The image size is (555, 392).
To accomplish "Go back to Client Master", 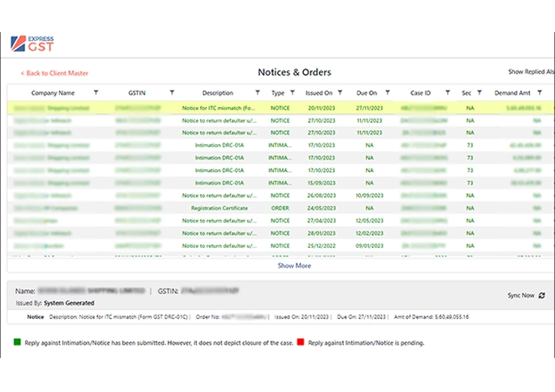I will pyautogui.click(x=55, y=73).
